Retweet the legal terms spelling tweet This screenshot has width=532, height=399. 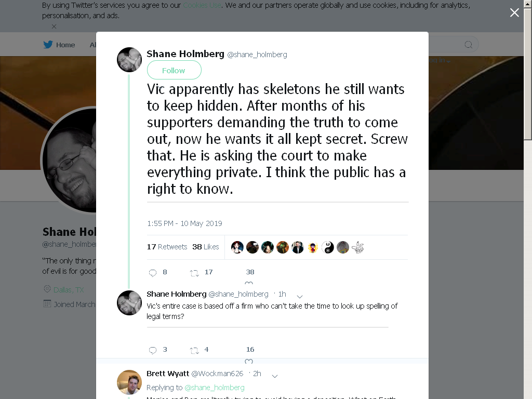(x=194, y=350)
